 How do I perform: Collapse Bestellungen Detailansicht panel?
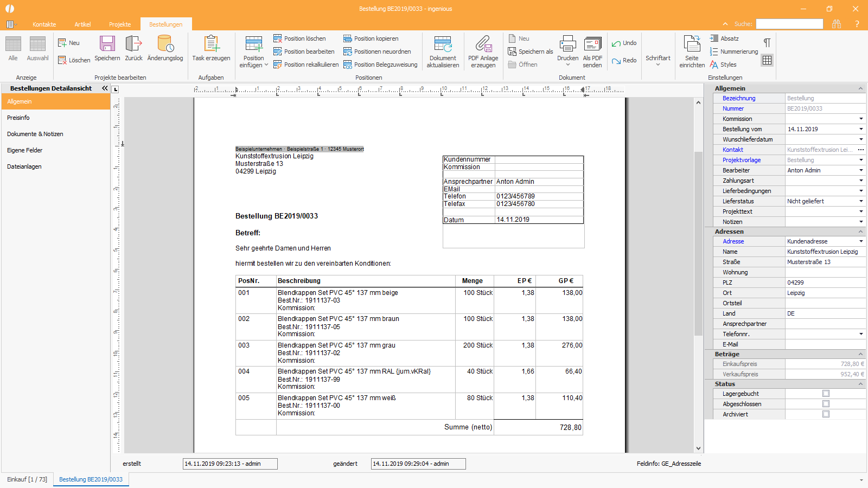(x=105, y=88)
